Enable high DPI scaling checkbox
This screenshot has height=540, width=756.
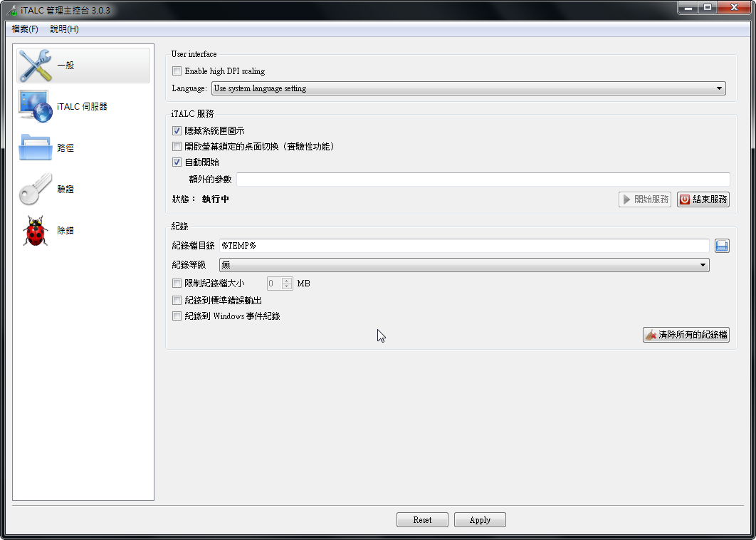tap(177, 71)
